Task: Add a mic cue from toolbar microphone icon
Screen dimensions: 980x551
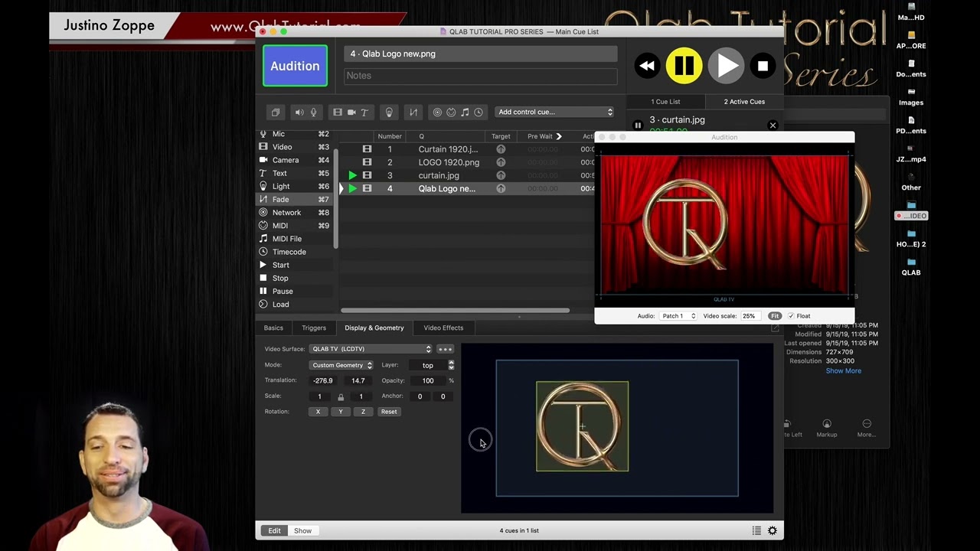Action: [x=313, y=112]
